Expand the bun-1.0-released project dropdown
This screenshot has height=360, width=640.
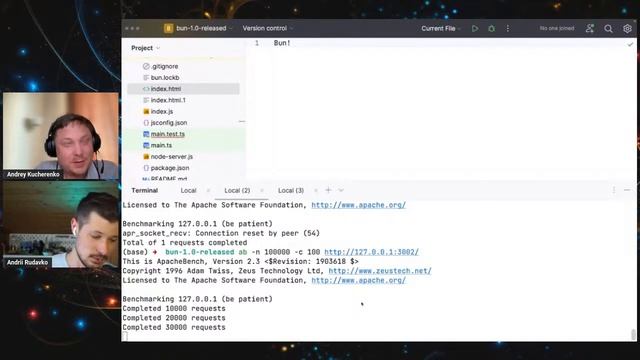231,29
